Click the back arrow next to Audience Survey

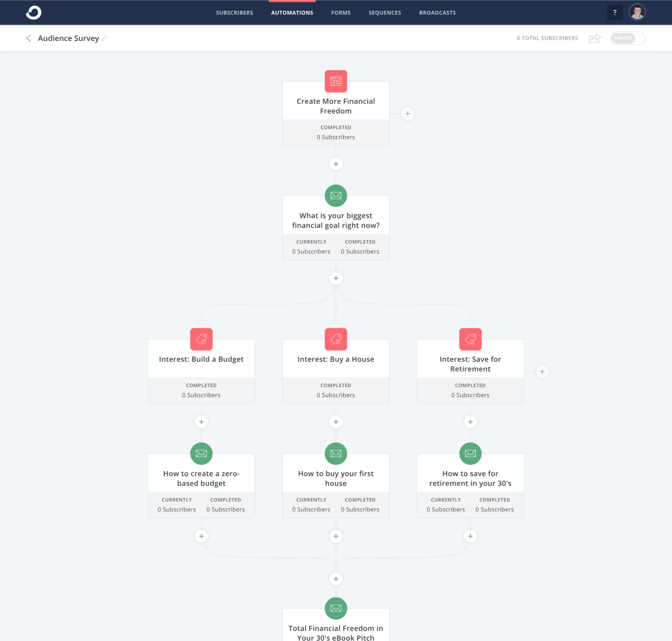tap(28, 38)
